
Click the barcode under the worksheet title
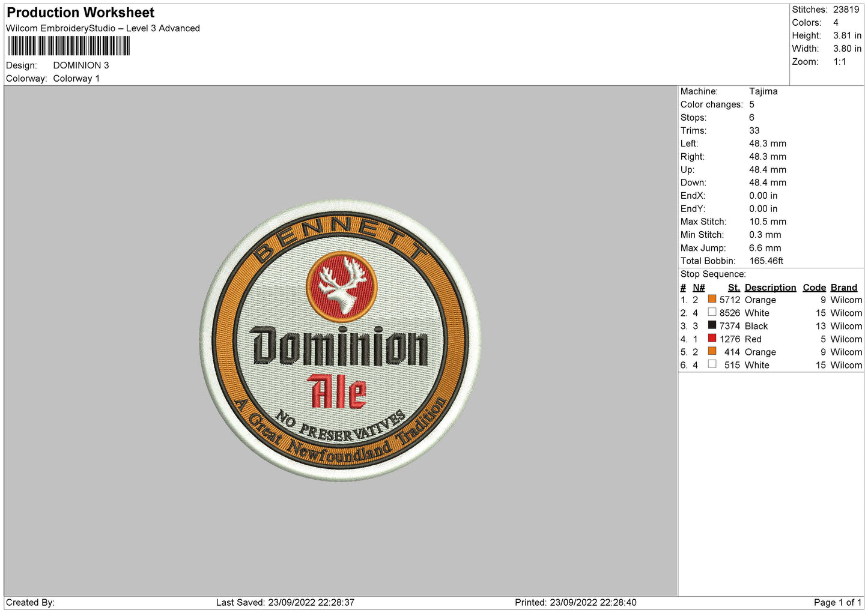[69, 46]
